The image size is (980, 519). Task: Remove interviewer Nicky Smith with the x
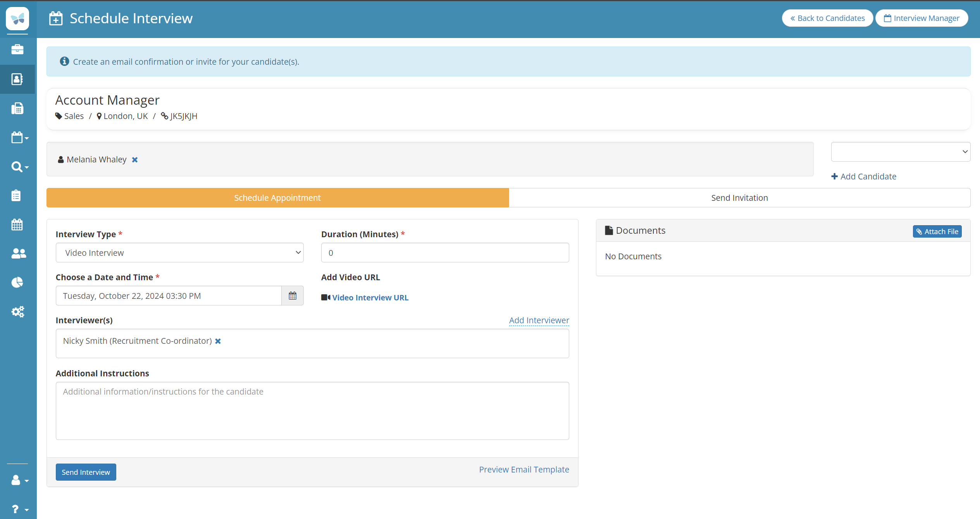click(218, 341)
